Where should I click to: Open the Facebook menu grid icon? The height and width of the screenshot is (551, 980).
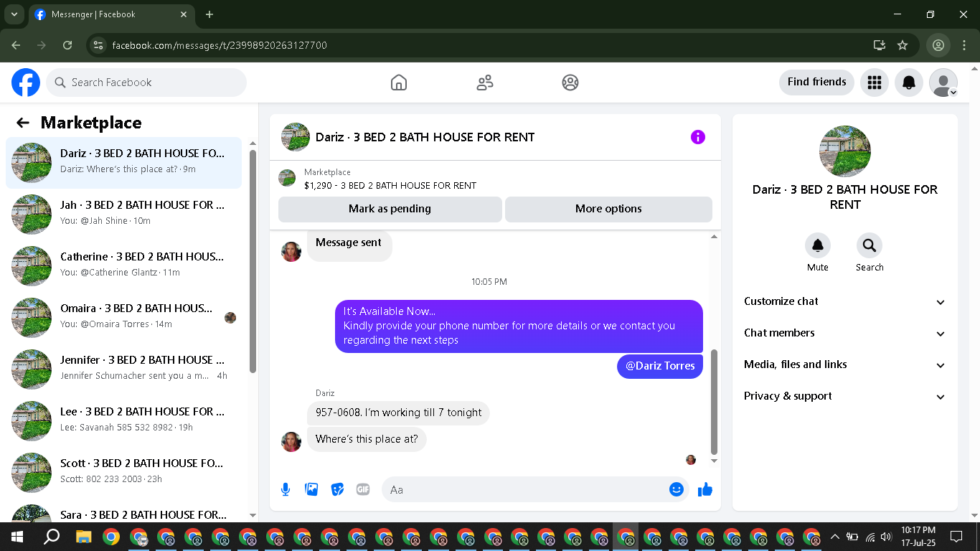(874, 83)
